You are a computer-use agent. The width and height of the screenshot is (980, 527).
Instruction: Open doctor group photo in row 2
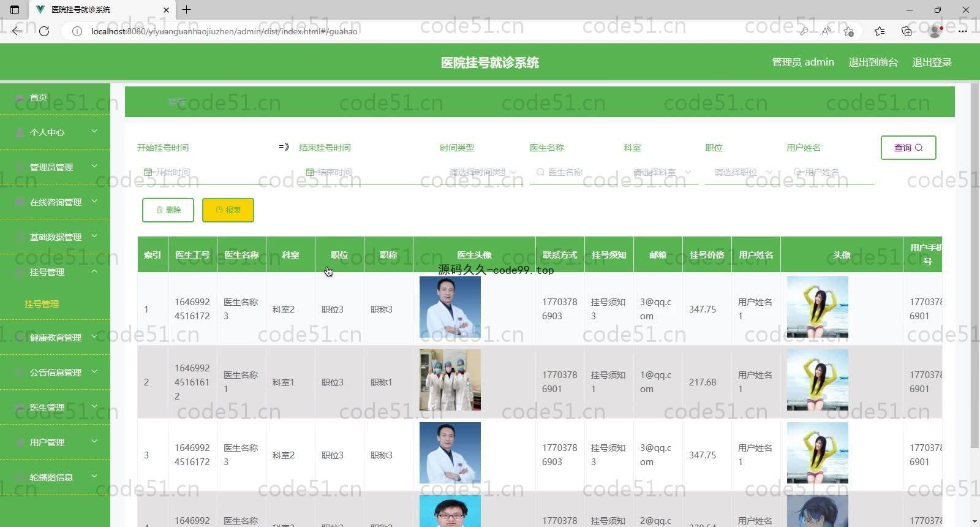point(450,380)
